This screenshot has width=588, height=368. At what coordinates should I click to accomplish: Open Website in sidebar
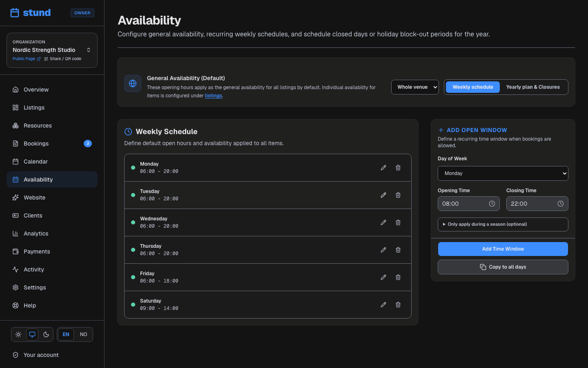point(52,197)
